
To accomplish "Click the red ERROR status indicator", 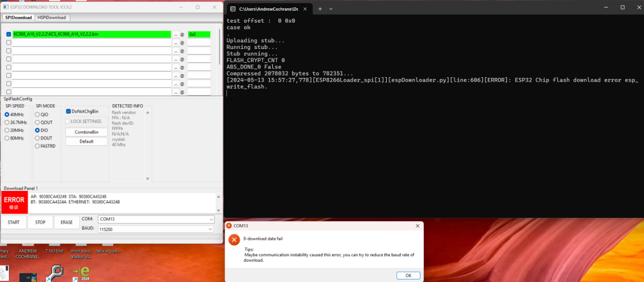I will (14, 202).
